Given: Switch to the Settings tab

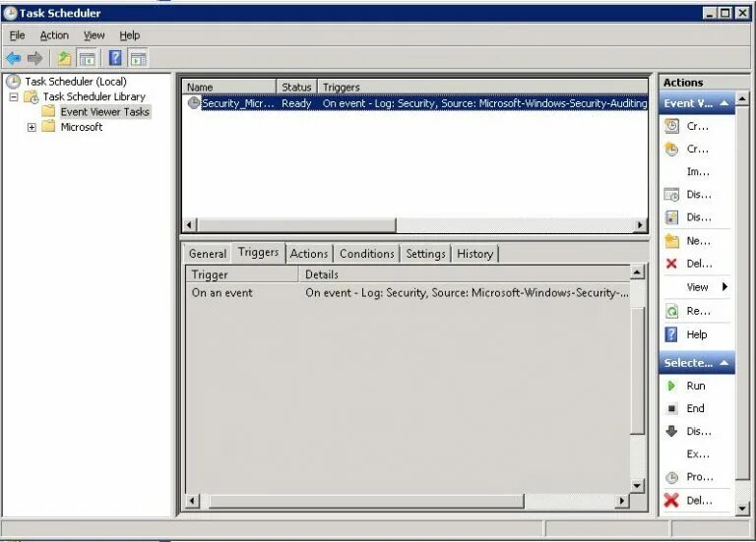Looking at the screenshot, I should click(x=425, y=254).
